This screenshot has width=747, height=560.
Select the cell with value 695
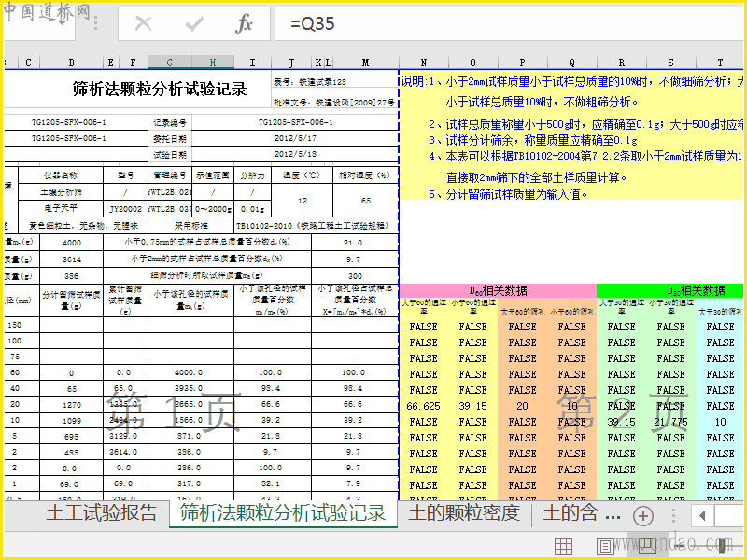pos(72,436)
